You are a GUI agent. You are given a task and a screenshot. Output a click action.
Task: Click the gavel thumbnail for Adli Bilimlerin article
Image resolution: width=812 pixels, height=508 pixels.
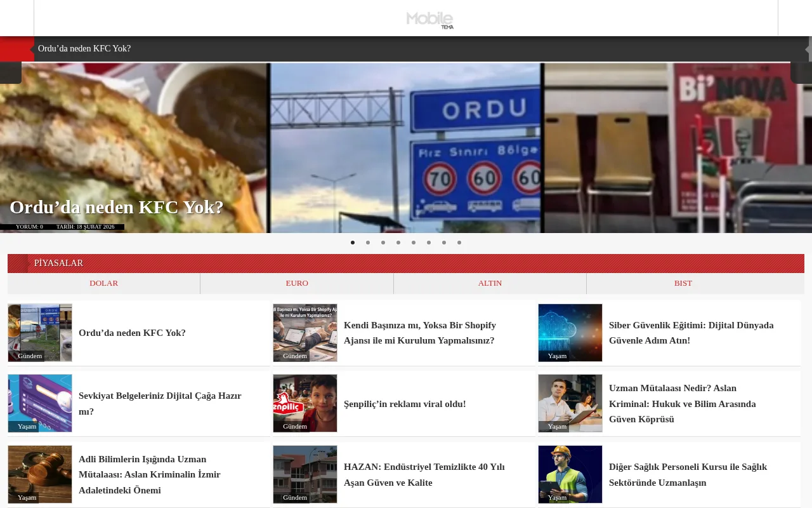pyautogui.click(x=40, y=474)
